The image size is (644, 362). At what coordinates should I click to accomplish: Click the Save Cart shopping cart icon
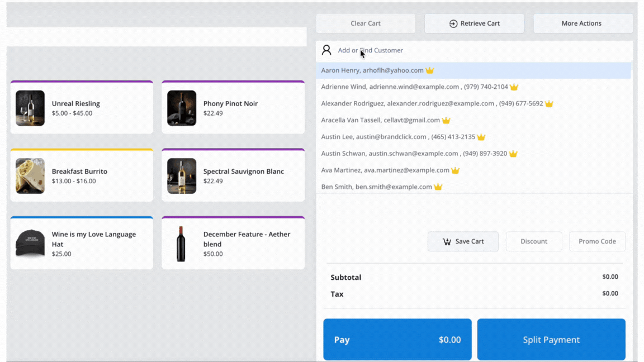click(447, 242)
